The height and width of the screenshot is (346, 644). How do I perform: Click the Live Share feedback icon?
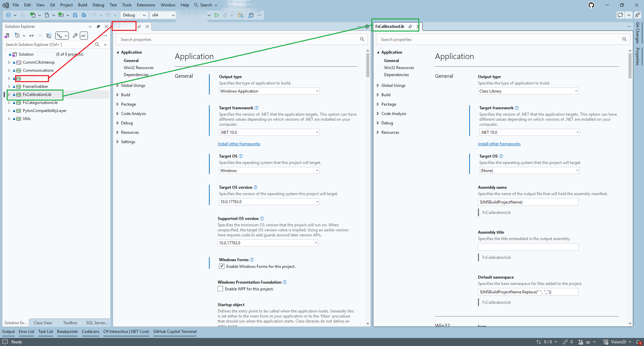pyautogui.click(x=638, y=15)
